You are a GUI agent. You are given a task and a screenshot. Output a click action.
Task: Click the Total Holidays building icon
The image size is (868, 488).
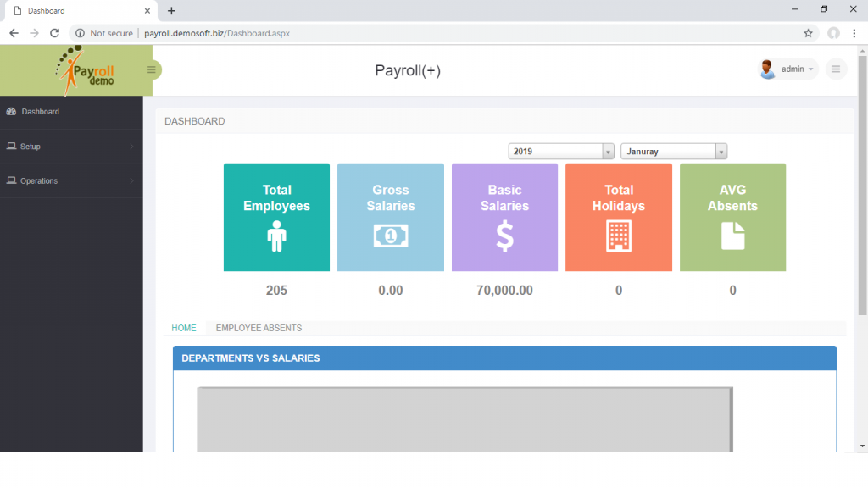[618, 237]
